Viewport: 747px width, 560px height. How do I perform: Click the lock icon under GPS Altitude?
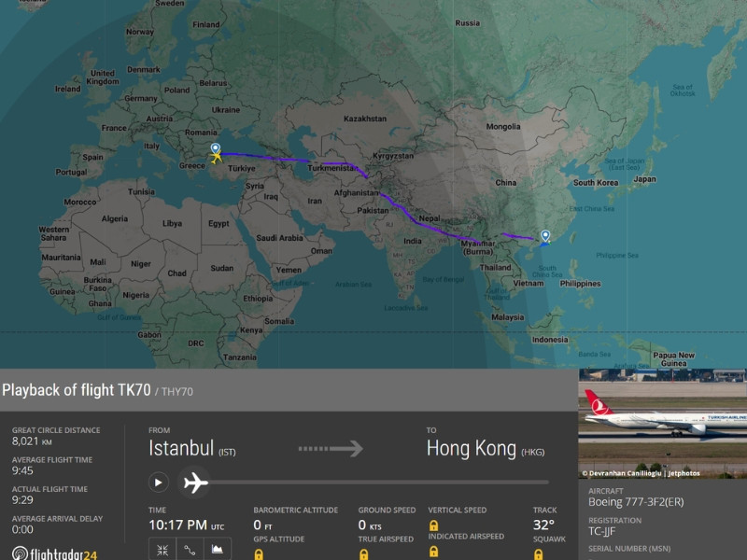tap(259, 553)
